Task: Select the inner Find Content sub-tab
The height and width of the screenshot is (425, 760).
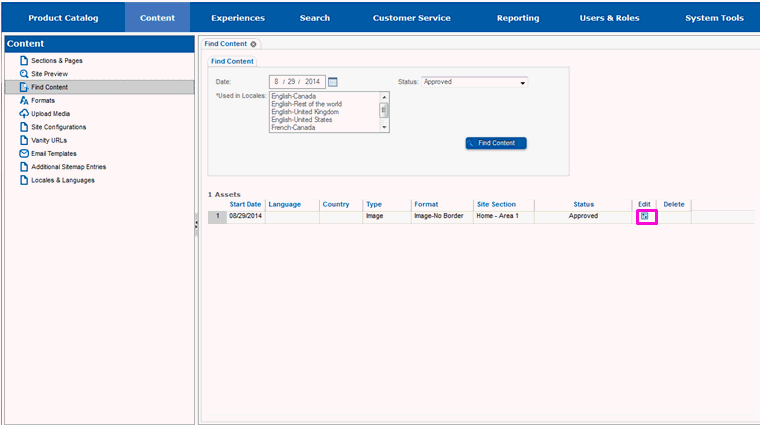Action: pos(232,62)
